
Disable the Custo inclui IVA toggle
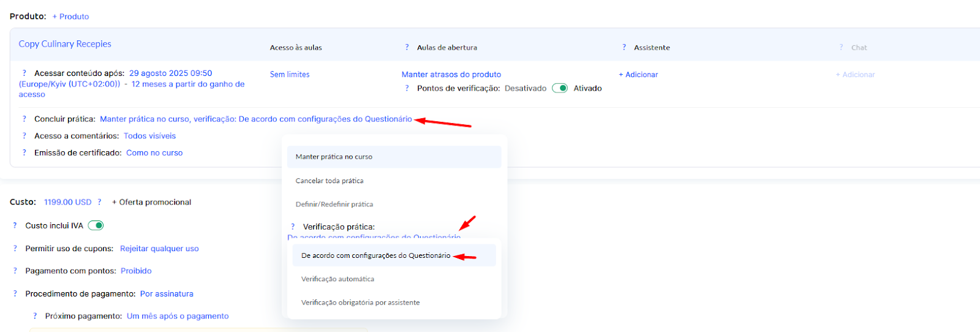pyautogui.click(x=96, y=225)
